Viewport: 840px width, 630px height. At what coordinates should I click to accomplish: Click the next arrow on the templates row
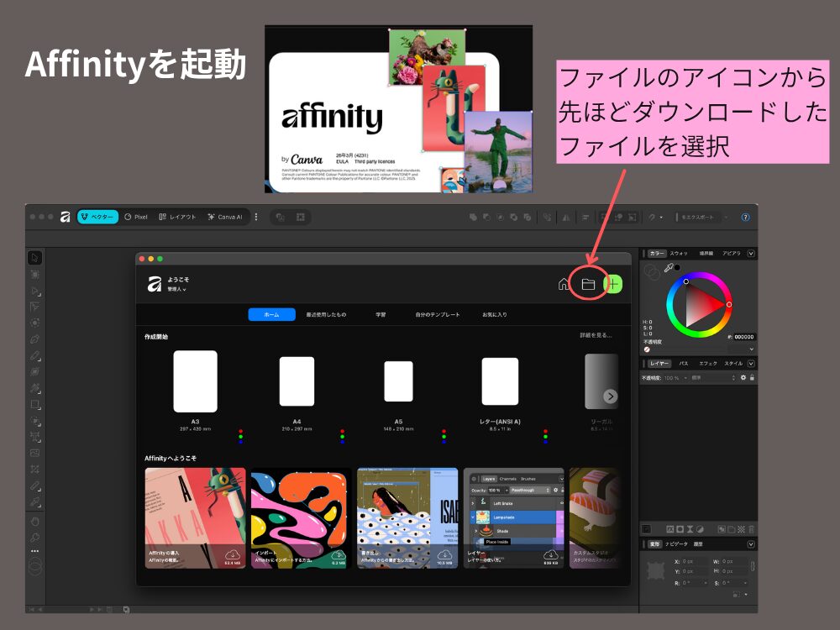(610, 396)
